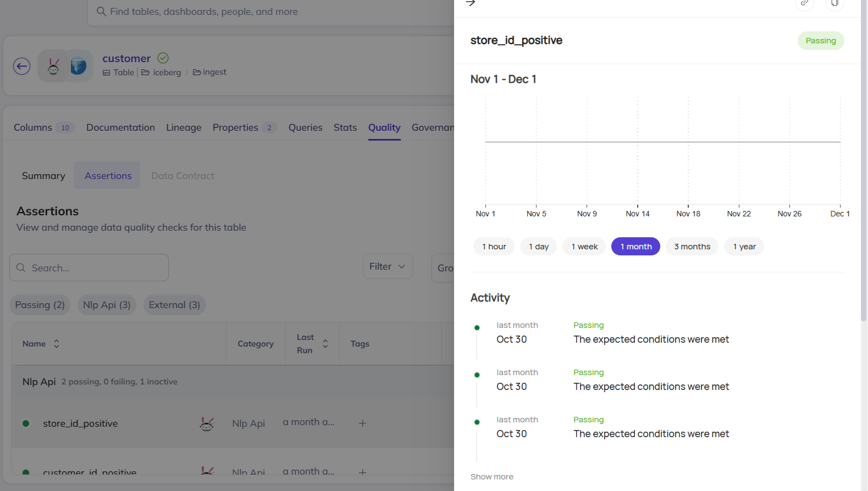Viewport: 868px width, 491px height.
Task: Click the store_id_positive assertion row name
Action: click(x=80, y=423)
